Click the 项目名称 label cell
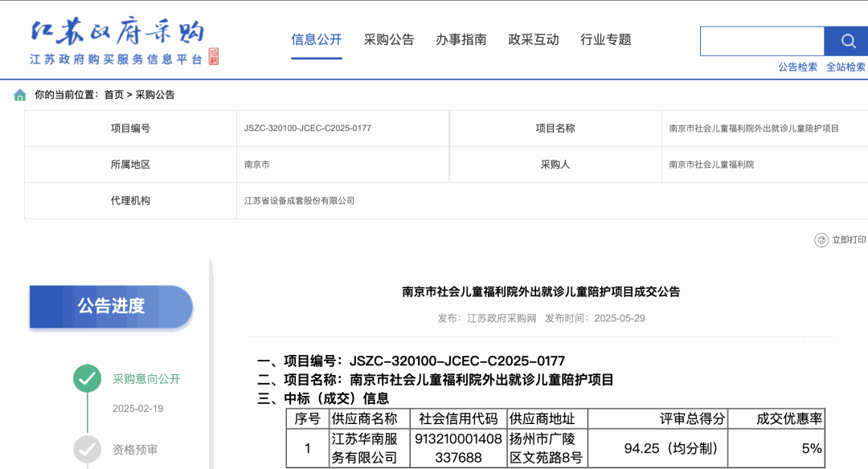The height and width of the screenshot is (469, 868). 555,128
